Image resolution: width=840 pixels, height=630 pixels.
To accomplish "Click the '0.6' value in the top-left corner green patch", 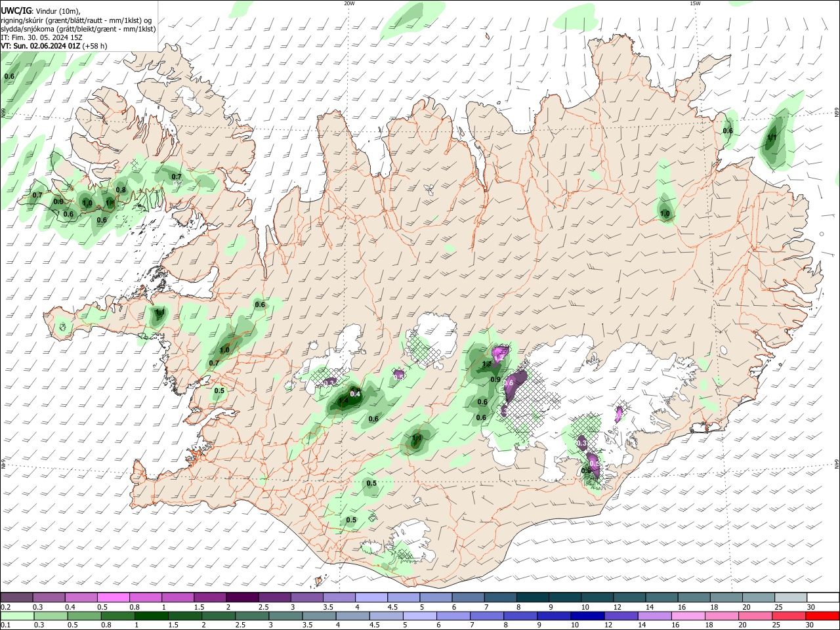I will (x=9, y=76).
